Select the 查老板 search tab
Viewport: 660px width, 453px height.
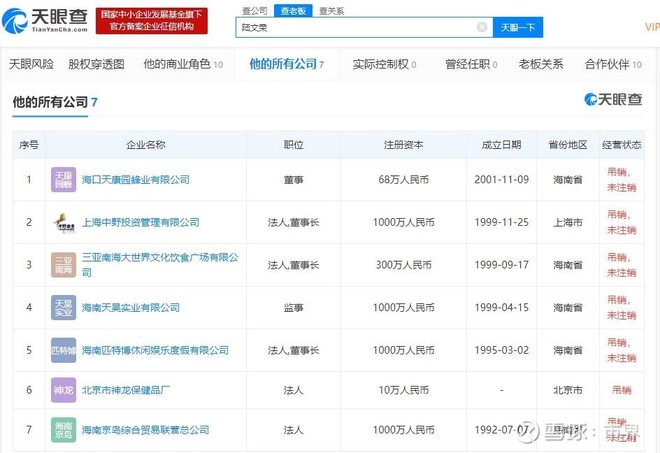click(293, 11)
